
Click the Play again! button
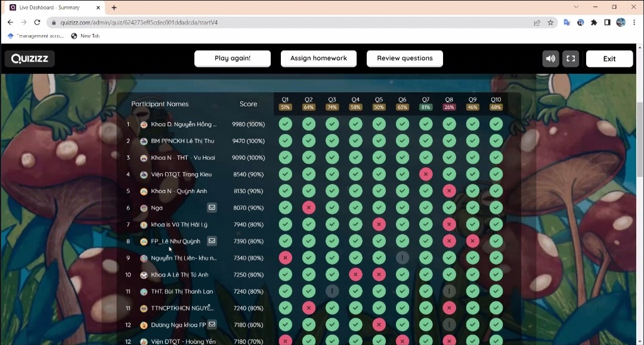[233, 58]
